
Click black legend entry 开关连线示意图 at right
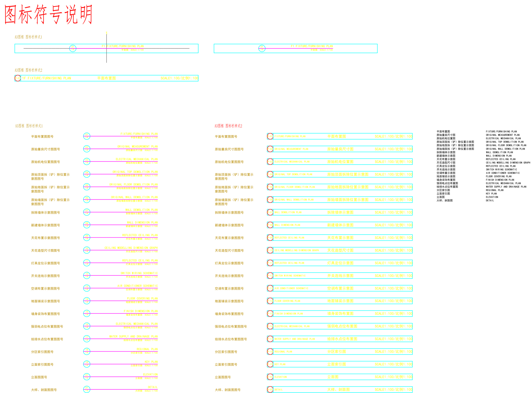pos(446,169)
